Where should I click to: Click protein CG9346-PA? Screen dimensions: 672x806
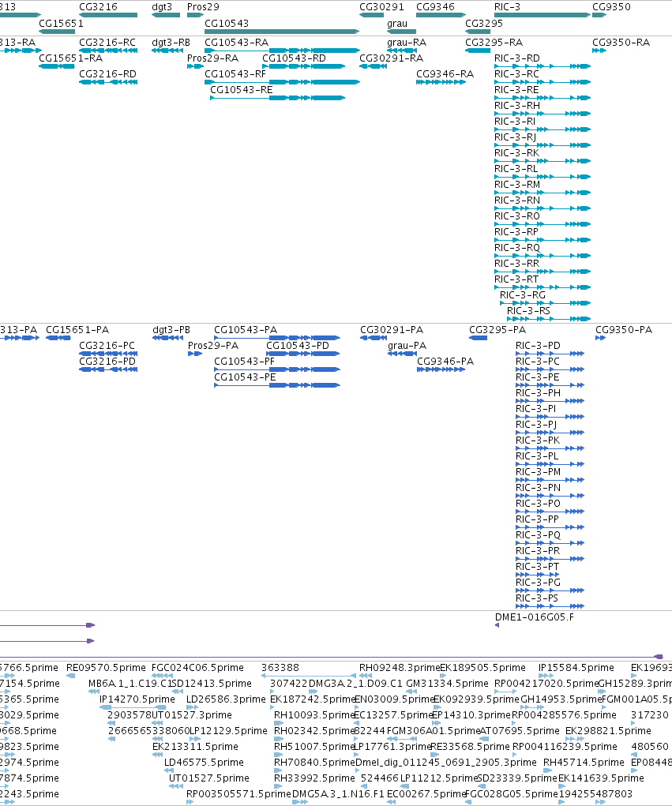coord(446,362)
